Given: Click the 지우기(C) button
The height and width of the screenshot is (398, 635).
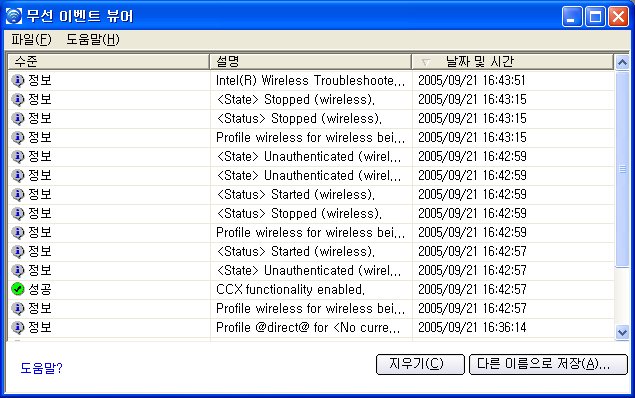Looking at the screenshot, I should coord(420,364).
